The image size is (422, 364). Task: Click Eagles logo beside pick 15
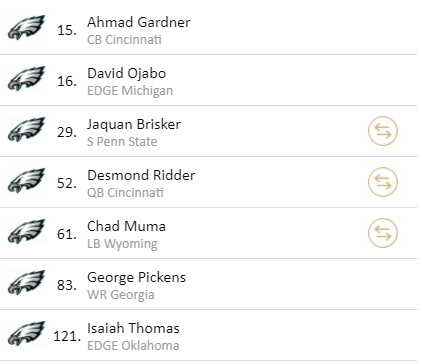pos(26,27)
